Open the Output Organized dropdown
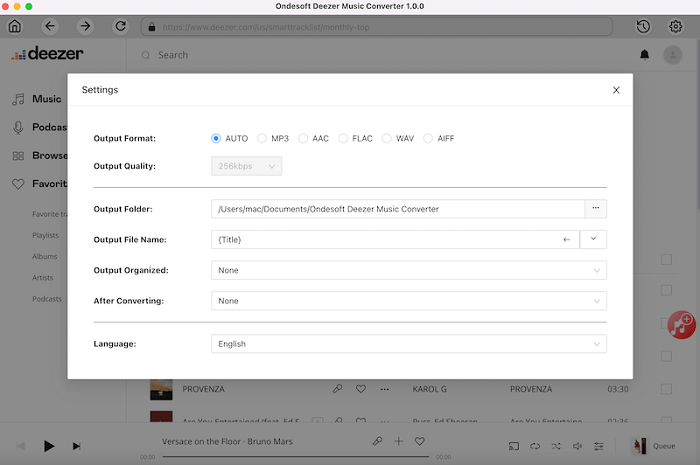 (408, 270)
